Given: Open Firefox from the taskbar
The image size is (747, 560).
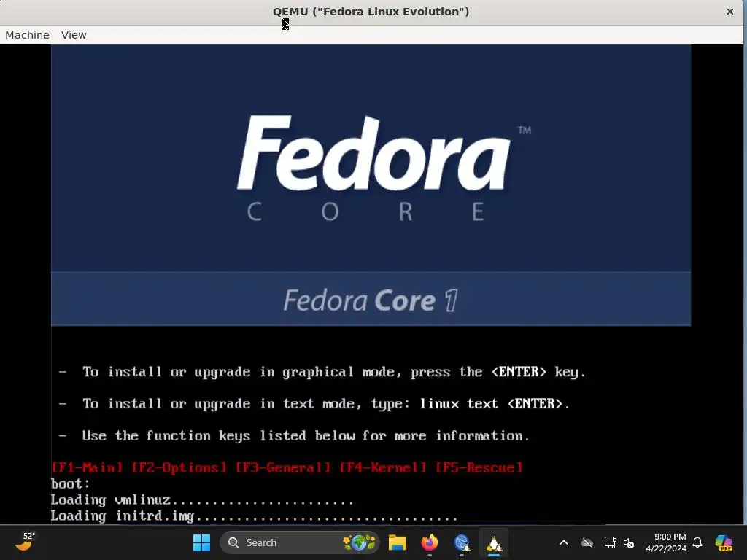Looking at the screenshot, I should tap(429, 542).
